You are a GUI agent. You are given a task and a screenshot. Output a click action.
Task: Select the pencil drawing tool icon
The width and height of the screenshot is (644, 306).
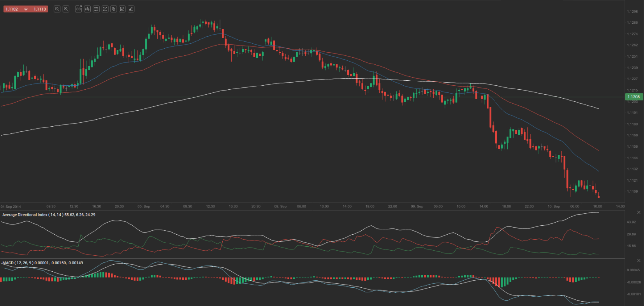click(122, 9)
